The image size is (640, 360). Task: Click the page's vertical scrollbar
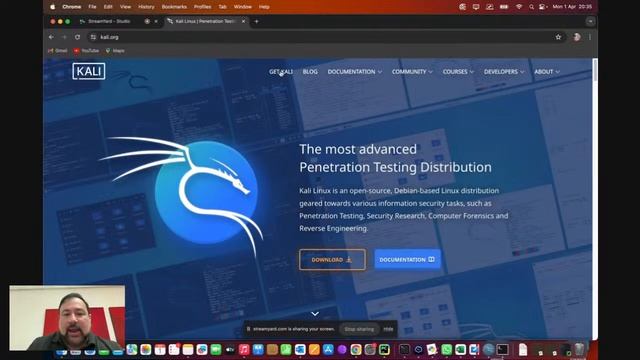tap(595, 70)
